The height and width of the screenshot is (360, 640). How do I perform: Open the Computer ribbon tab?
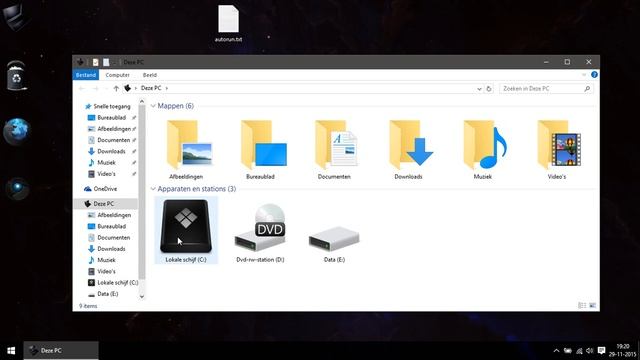[118, 75]
